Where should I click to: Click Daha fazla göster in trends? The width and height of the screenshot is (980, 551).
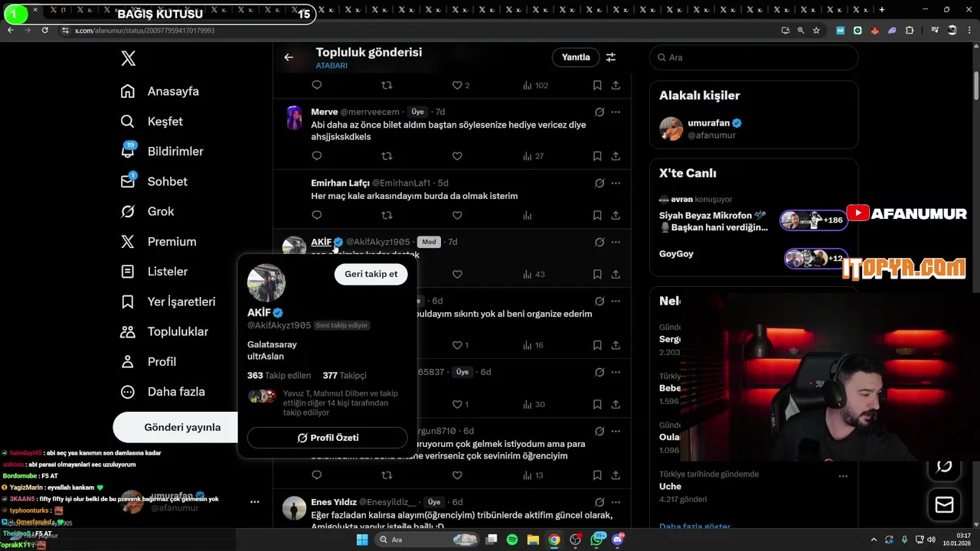click(x=694, y=526)
